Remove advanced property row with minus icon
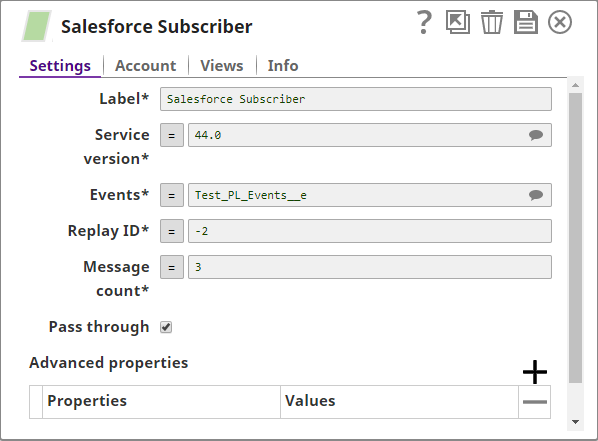This screenshot has height=441, width=598. point(535,402)
